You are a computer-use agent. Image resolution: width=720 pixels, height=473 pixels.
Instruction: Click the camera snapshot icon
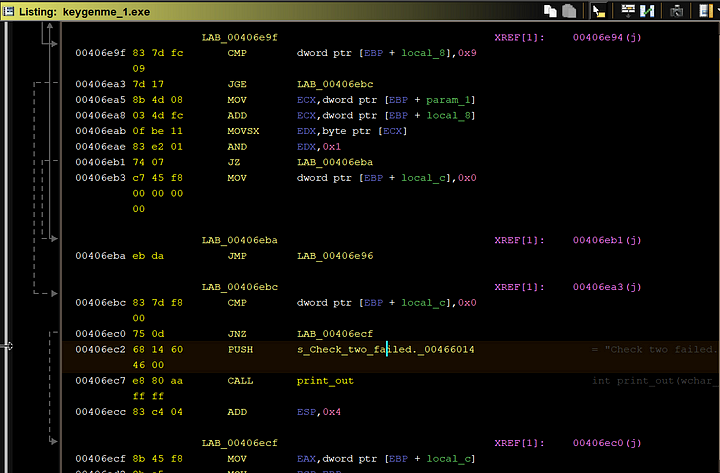tap(676, 11)
